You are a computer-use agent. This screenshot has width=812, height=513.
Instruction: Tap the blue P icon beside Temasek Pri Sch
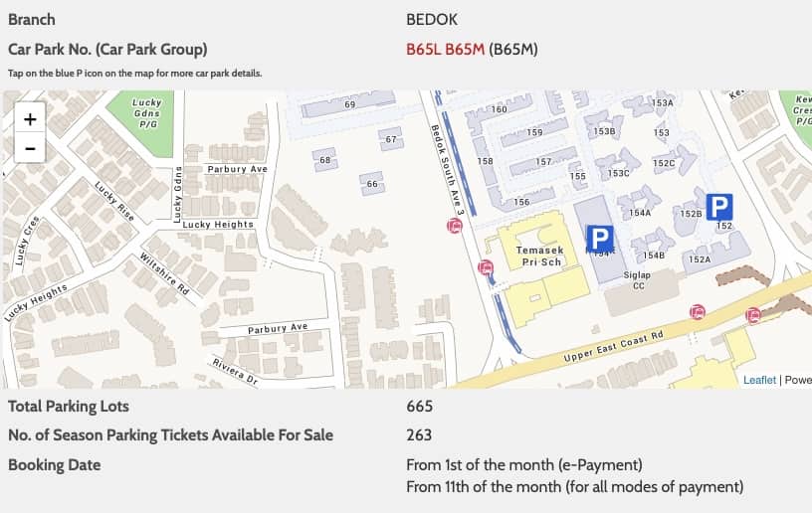pos(600,239)
